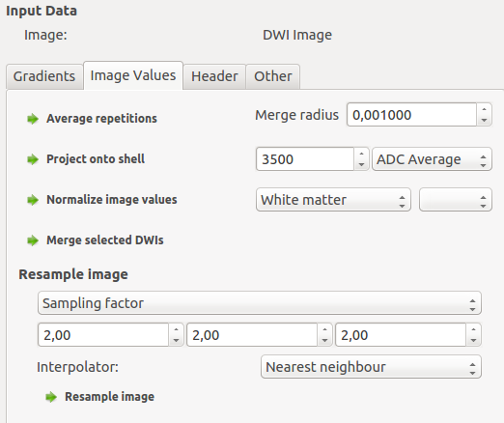This screenshot has height=423, width=504.
Task: Open the empty dropdown next to White matter
Action: click(x=456, y=200)
